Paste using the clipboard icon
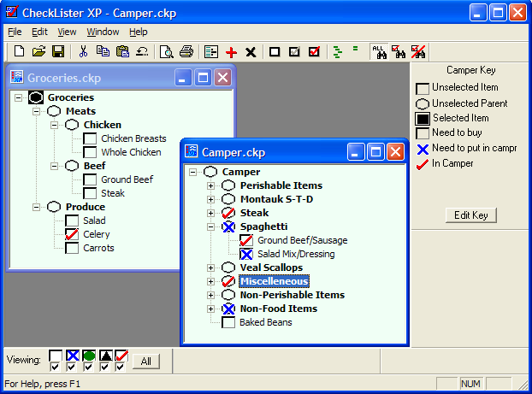Viewport: 532px width, 394px height. click(x=122, y=51)
